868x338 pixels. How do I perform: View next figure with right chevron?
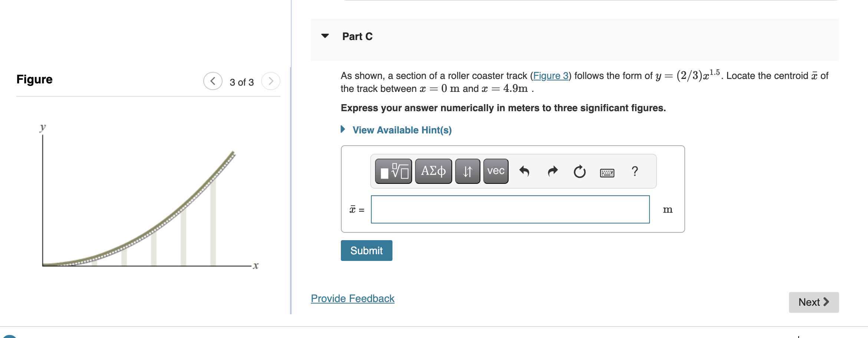click(271, 81)
